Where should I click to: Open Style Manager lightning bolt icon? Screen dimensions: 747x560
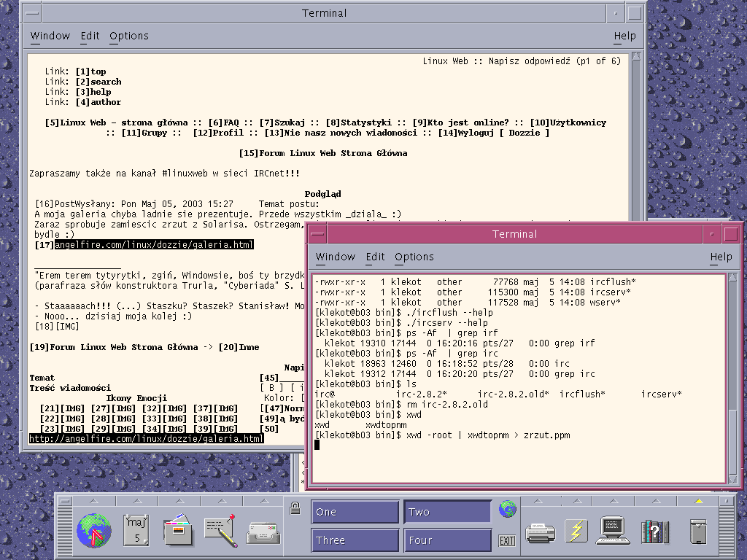point(576,531)
